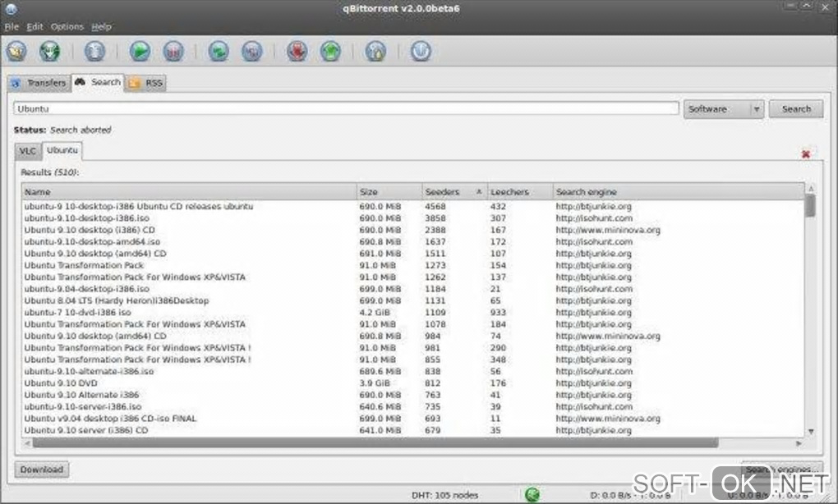Click the green connection status icon
838x504 pixels.
coord(532,494)
